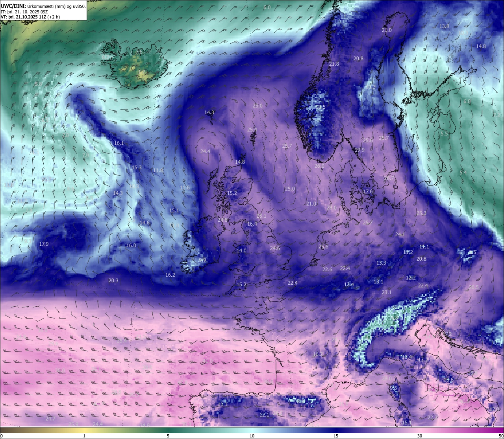Click the 14.6 value label
The height and width of the screenshot is (439, 504).
pyautogui.click(x=145, y=222)
